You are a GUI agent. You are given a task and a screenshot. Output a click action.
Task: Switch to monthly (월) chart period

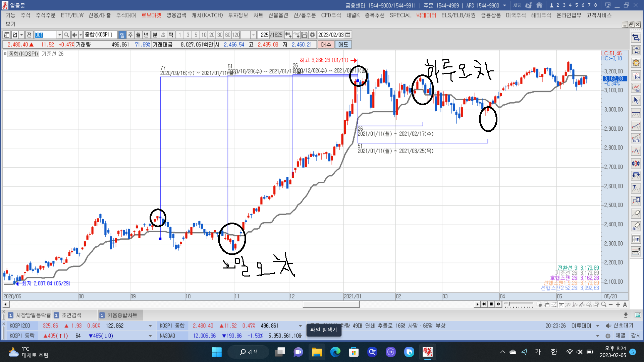138,35
